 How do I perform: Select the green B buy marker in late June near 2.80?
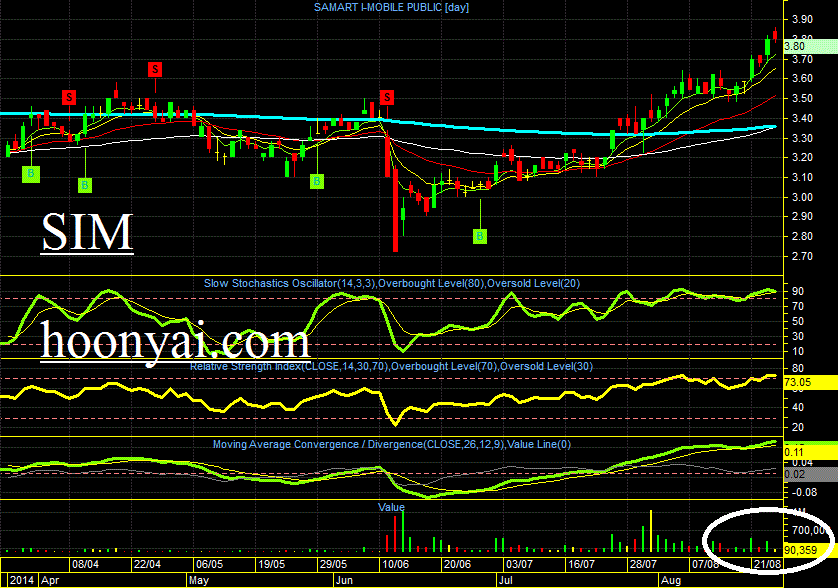(x=480, y=236)
